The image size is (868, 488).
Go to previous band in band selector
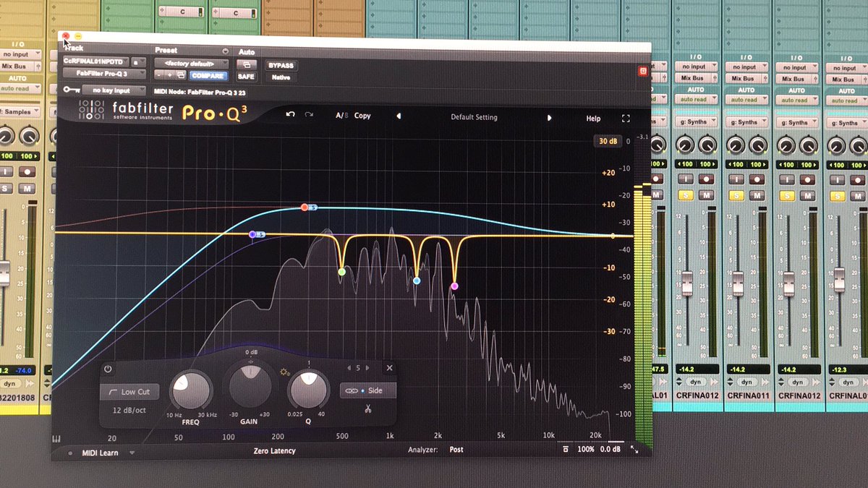(x=349, y=368)
